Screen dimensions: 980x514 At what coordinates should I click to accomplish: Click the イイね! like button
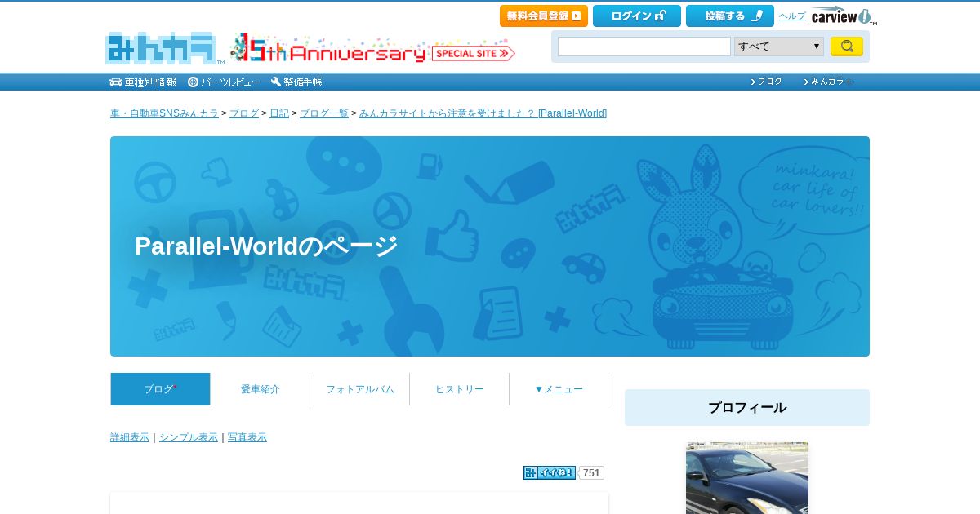tap(550, 472)
